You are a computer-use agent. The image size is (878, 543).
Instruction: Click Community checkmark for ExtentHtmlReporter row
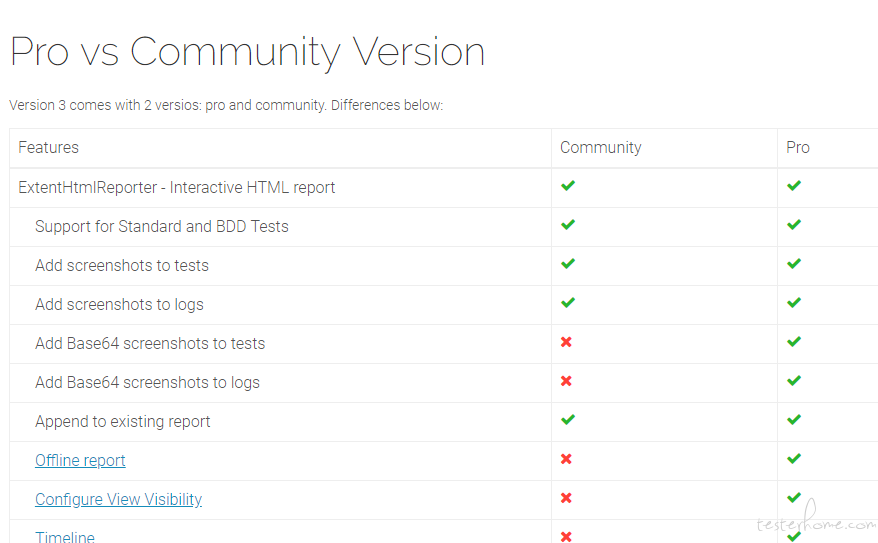pyautogui.click(x=568, y=185)
